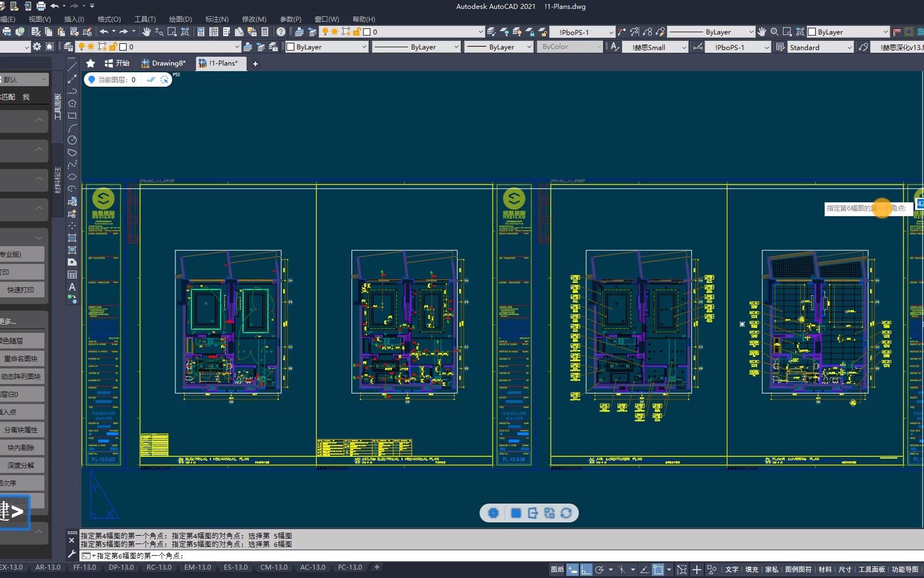Switch to the Drawing8* tab
924x578 pixels.
(164, 63)
